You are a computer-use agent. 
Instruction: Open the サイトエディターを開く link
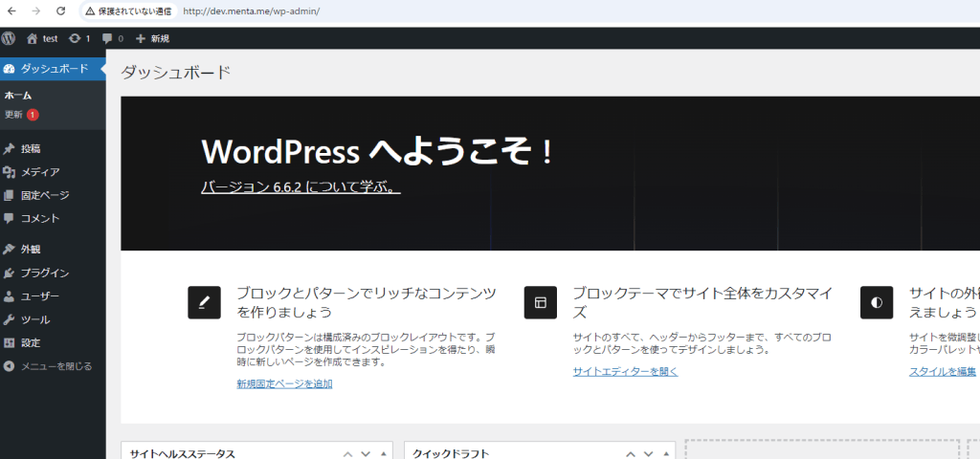(x=625, y=371)
